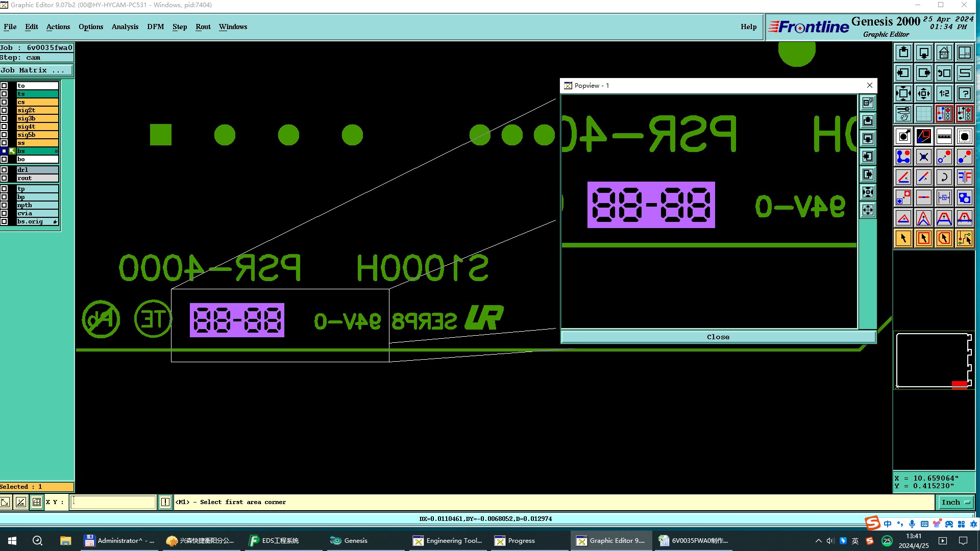This screenshot has width=980, height=551.
Task: Click the dimension spacing tool icon
Action: (x=944, y=197)
